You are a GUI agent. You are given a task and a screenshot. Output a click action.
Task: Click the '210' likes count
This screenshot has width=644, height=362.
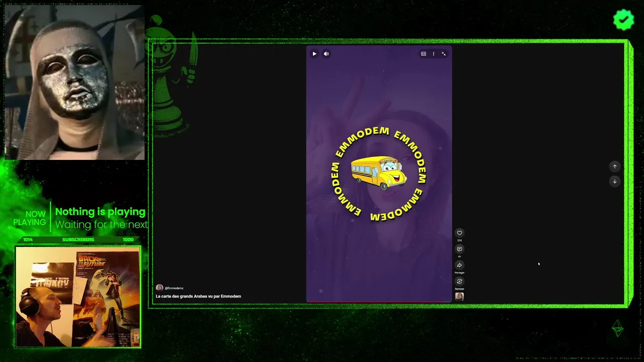[x=459, y=240]
